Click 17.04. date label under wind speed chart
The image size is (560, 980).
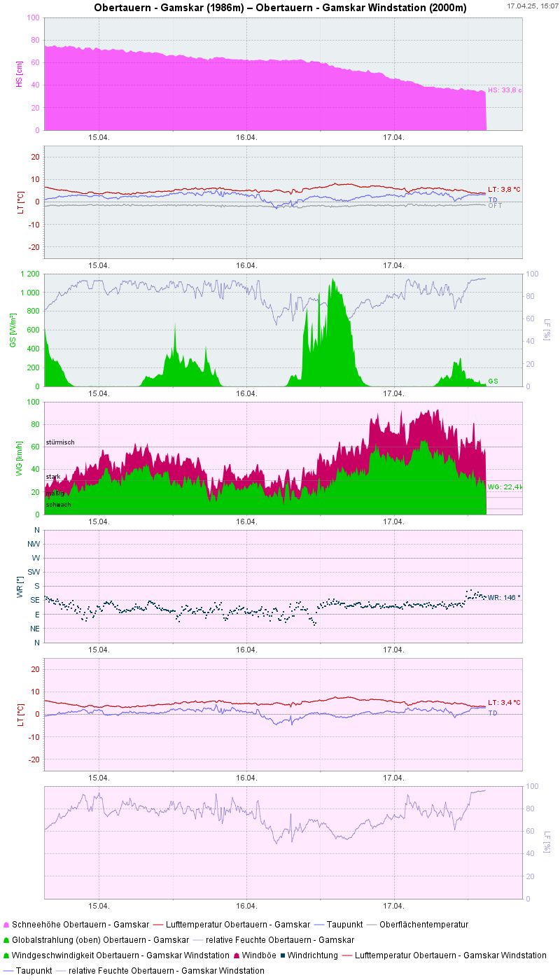coord(394,521)
